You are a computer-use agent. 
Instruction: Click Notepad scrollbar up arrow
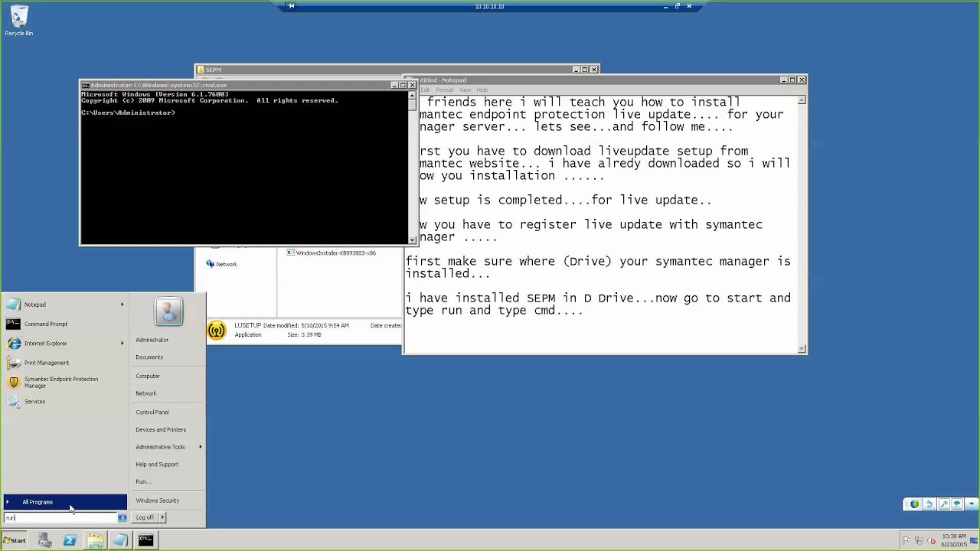tap(802, 99)
